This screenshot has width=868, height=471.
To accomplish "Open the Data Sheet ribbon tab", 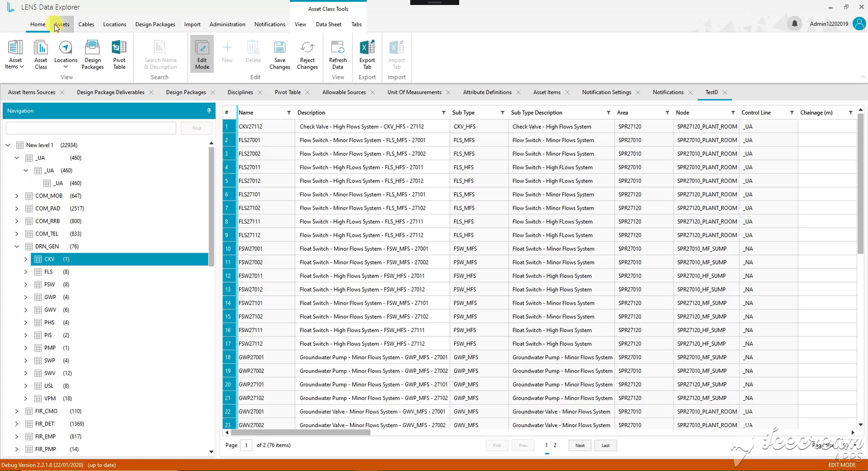I will point(328,24).
